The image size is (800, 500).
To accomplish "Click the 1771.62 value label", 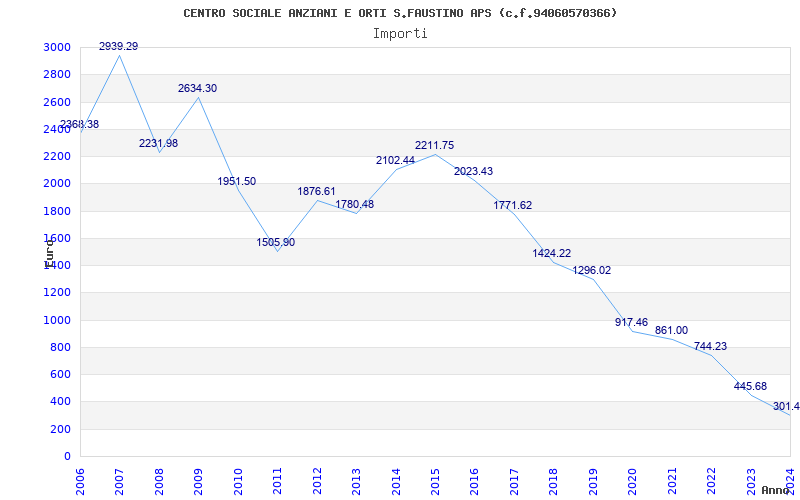I will [513, 206].
